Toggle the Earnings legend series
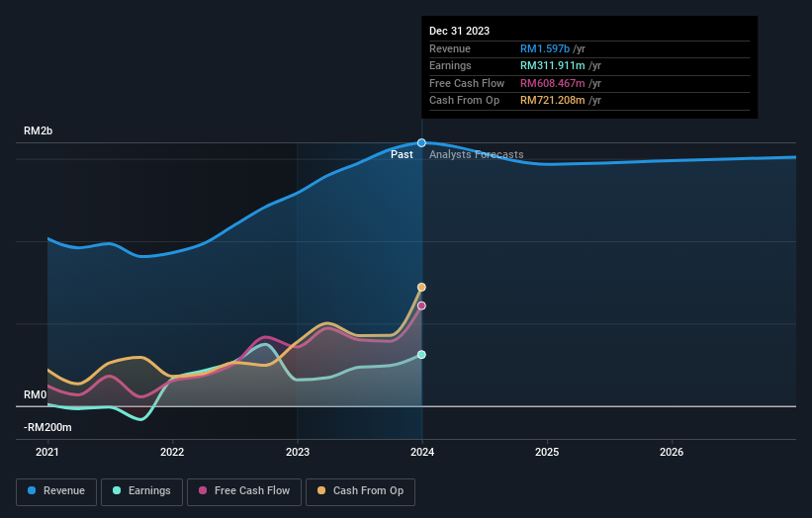This screenshot has width=812, height=518. 141,491
